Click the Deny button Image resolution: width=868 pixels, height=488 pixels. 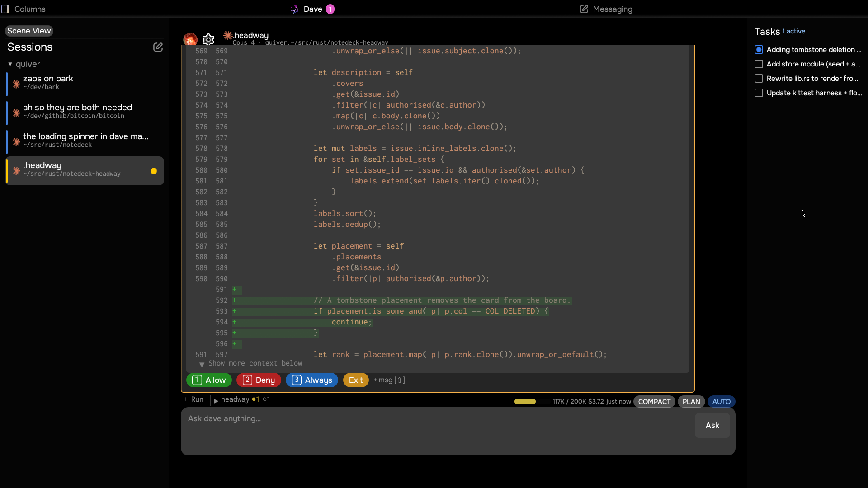259,380
